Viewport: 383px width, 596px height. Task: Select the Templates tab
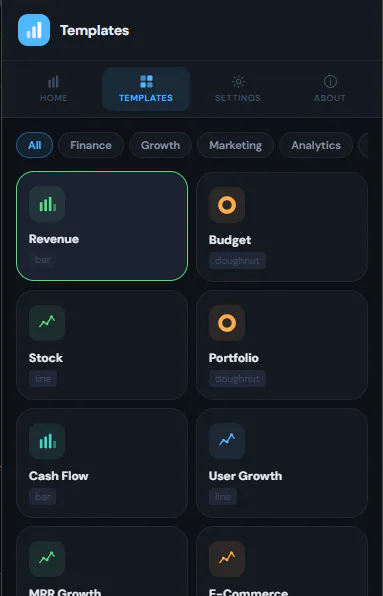[146, 89]
